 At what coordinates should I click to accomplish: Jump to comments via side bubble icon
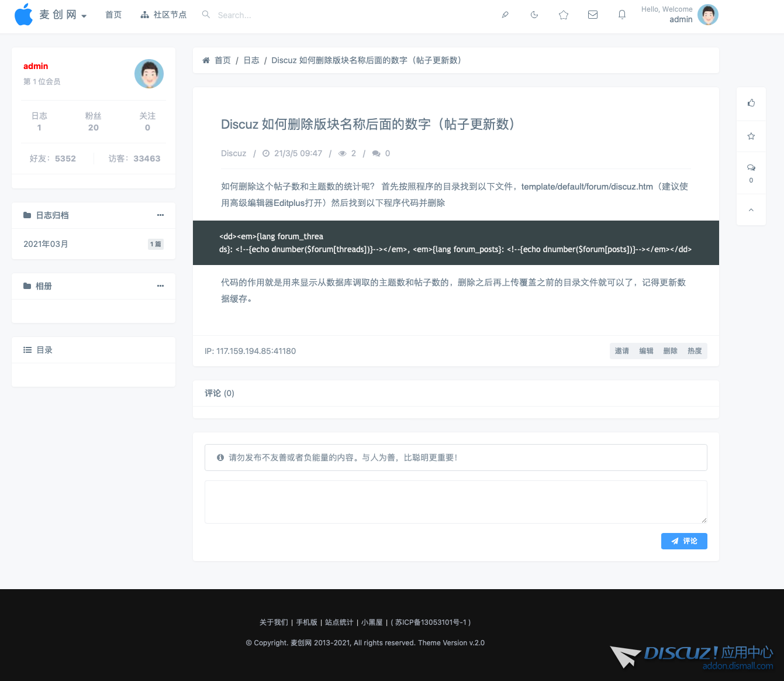751,168
